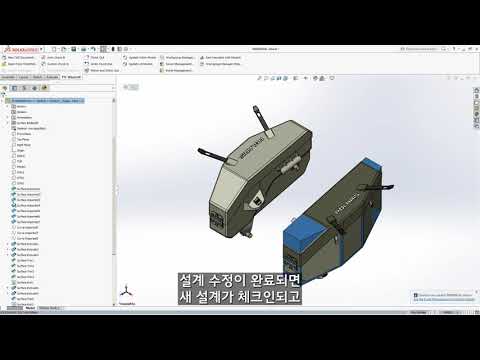Click the feature tree scroll-down arrow
This screenshot has height=360, width=480.
click(114, 304)
